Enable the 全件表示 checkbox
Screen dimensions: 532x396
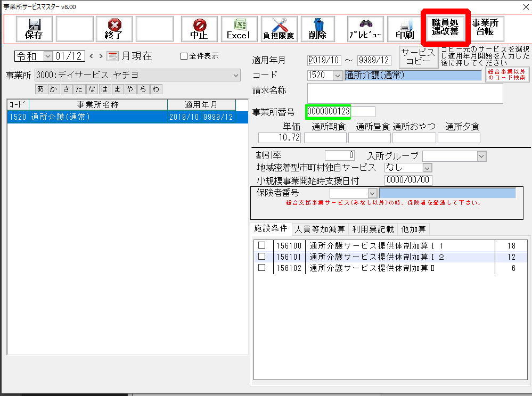point(184,56)
